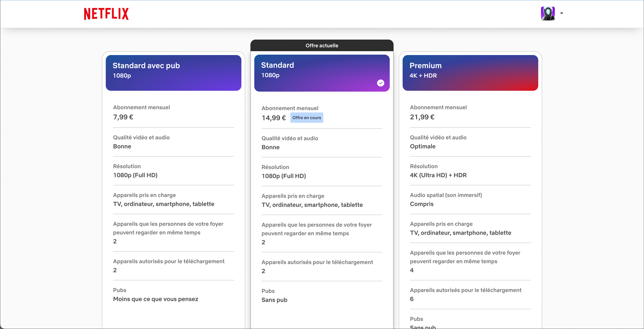
Task: Click the Compris value under Audio spatial
Action: tap(422, 204)
